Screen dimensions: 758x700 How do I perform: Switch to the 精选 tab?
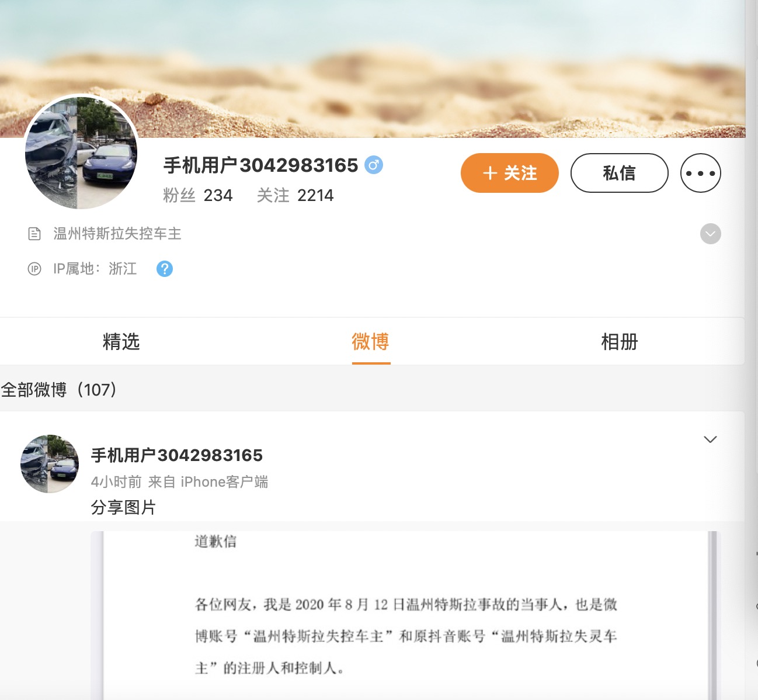(x=121, y=342)
